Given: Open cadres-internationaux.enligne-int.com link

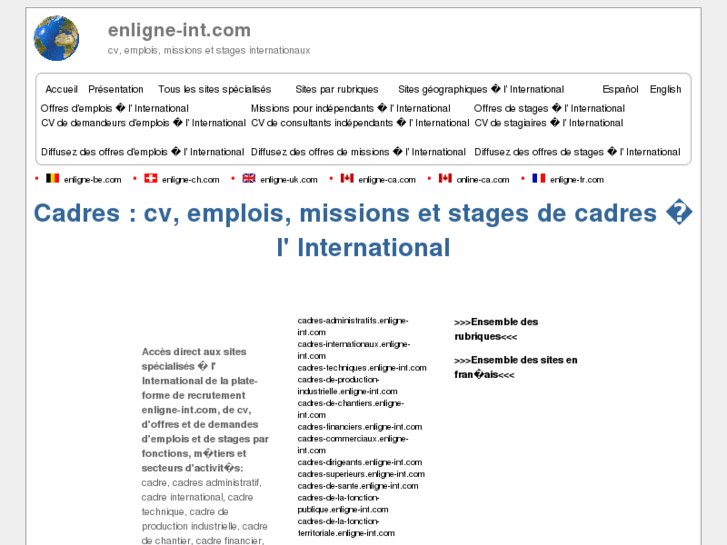Looking at the screenshot, I should click(354, 350).
